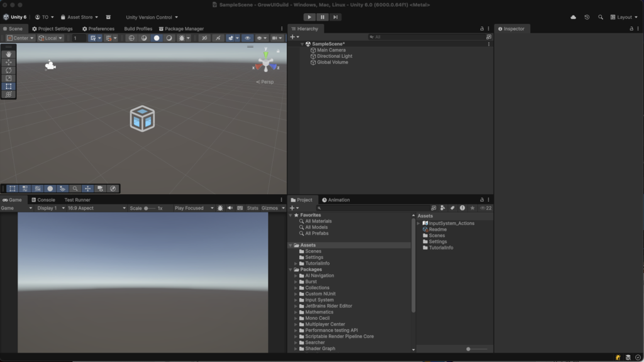This screenshot has height=362, width=644.
Task: Expand the AI Navigation package folder
Action: [x=296, y=276]
